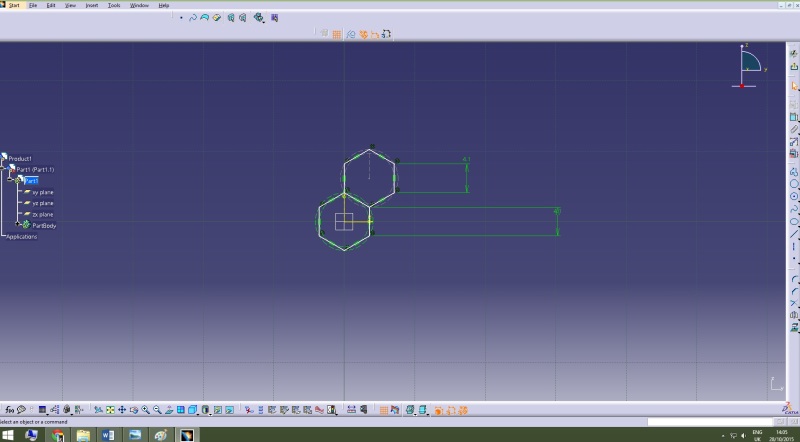
Task: Select the Mirror tool
Action: tap(794, 315)
